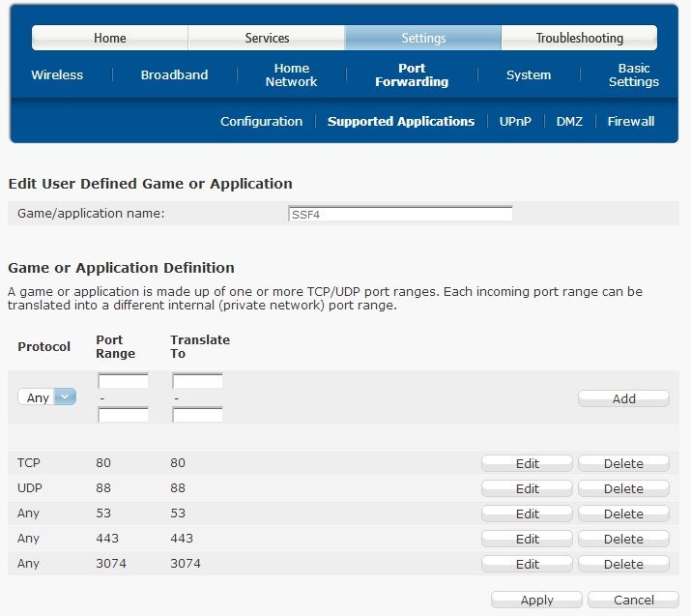Image resolution: width=691 pixels, height=616 pixels.
Task: Delete the port 3074 rule
Action: pos(623,564)
